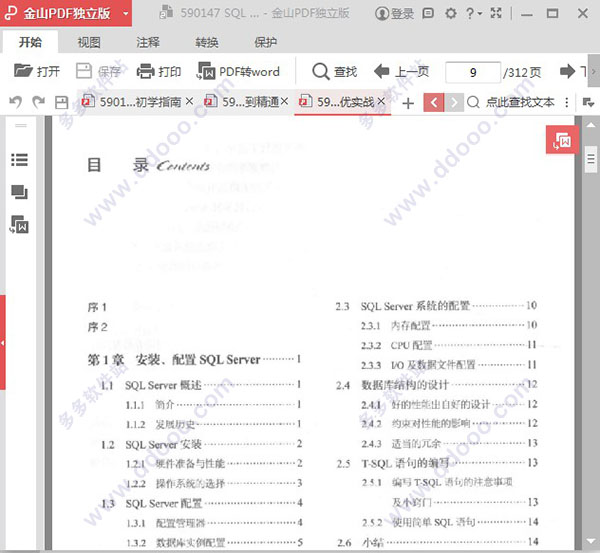Click the vertical scrollbar thumb

click(591, 158)
